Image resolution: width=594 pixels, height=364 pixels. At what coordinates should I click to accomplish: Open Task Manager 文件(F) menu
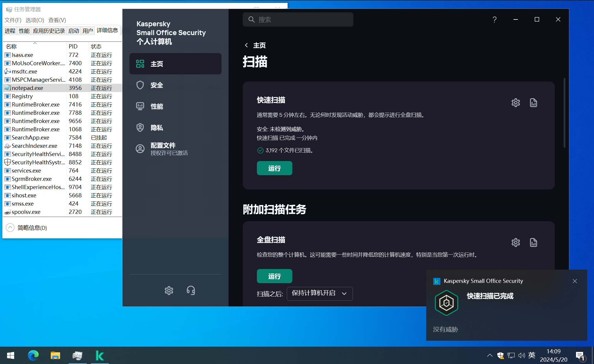(13, 20)
